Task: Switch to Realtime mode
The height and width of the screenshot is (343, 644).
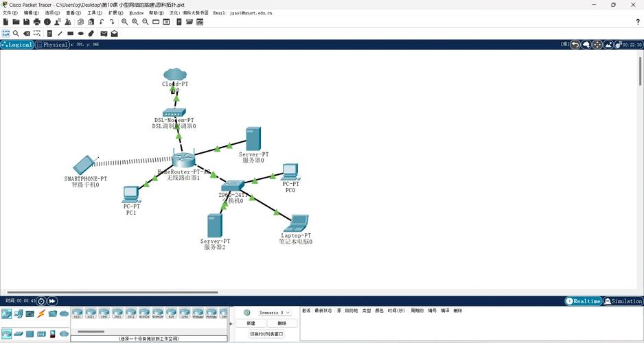Action: [x=583, y=301]
